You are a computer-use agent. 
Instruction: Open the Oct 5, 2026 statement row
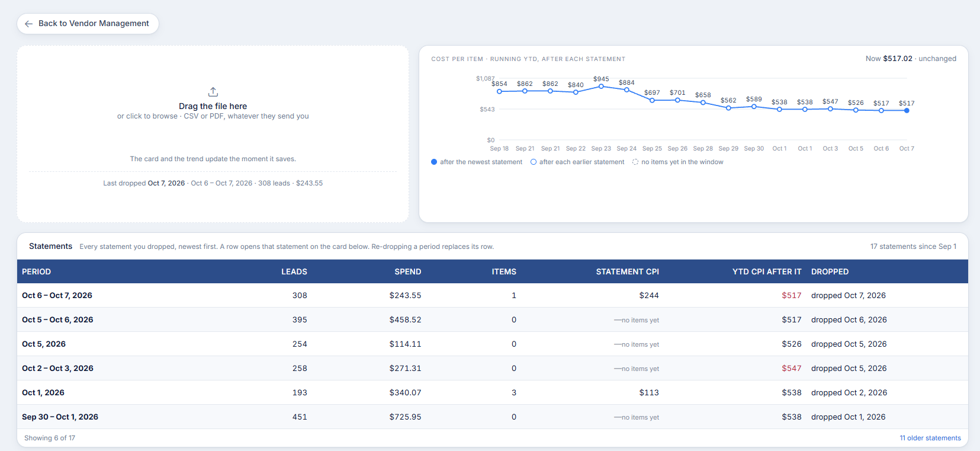tap(493, 344)
